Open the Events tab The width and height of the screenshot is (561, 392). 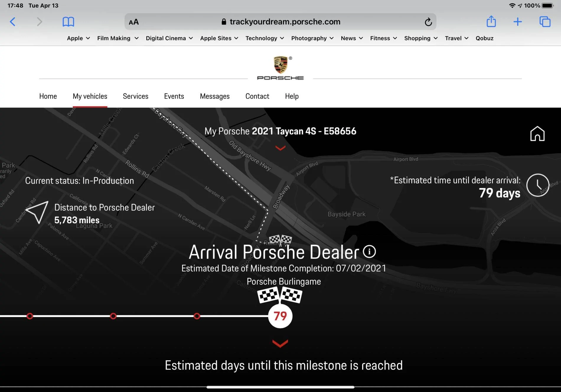pyautogui.click(x=174, y=96)
